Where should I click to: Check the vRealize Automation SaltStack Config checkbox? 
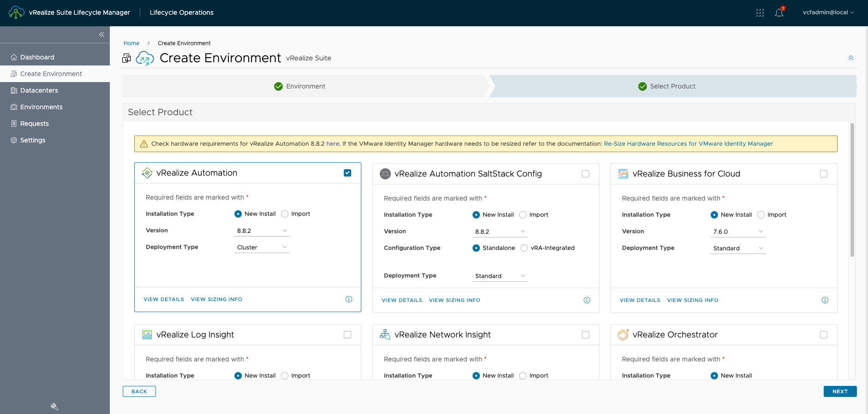[586, 174]
